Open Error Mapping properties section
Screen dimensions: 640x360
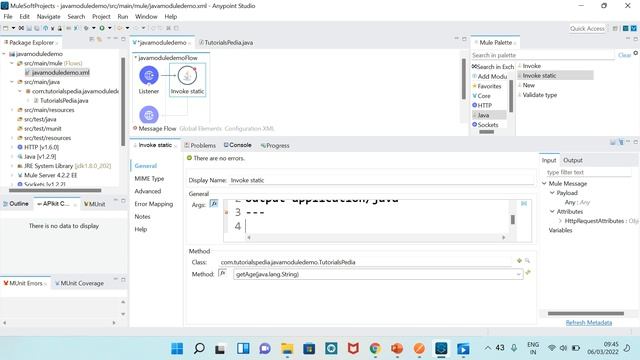(x=154, y=204)
